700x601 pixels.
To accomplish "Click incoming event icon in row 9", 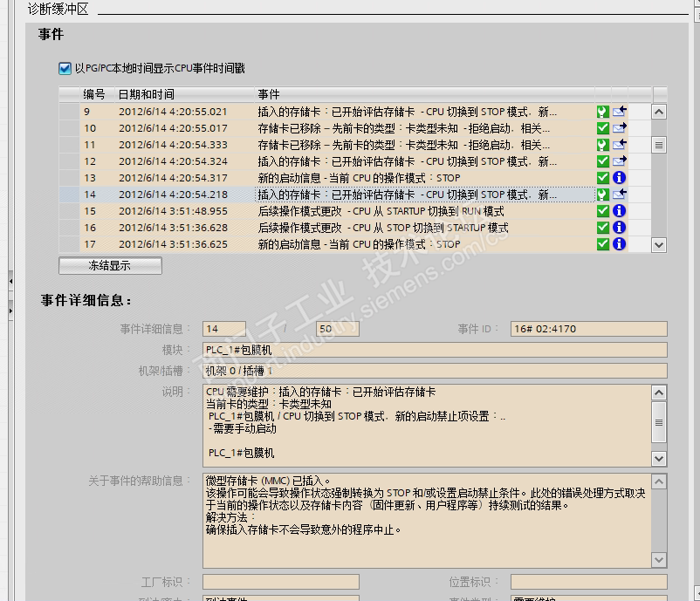I will [619, 112].
